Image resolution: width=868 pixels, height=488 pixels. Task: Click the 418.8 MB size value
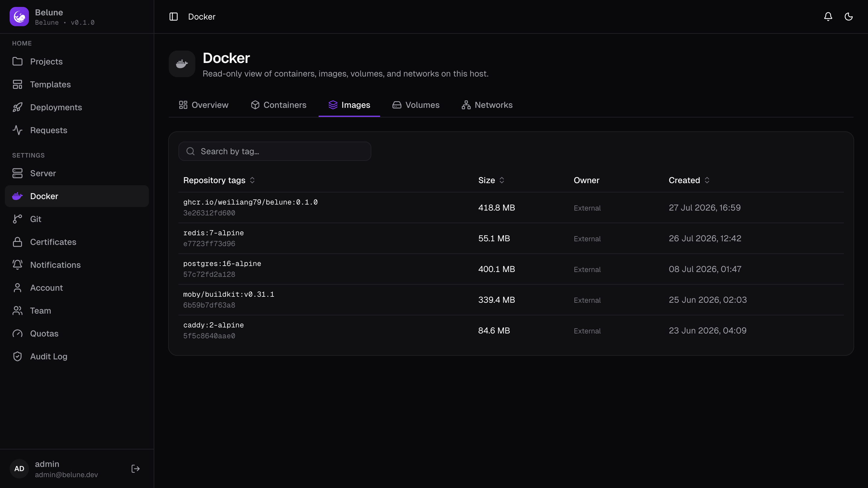[x=497, y=208]
